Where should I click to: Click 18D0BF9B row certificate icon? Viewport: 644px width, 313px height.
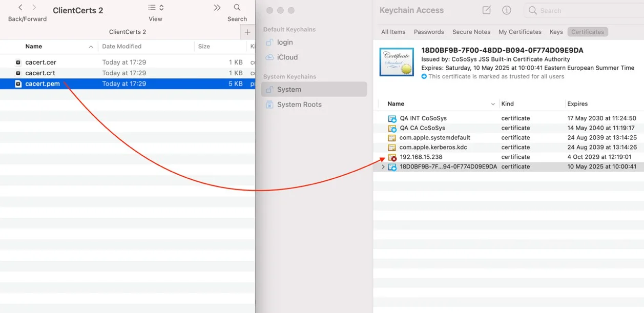[x=392, y=167]
